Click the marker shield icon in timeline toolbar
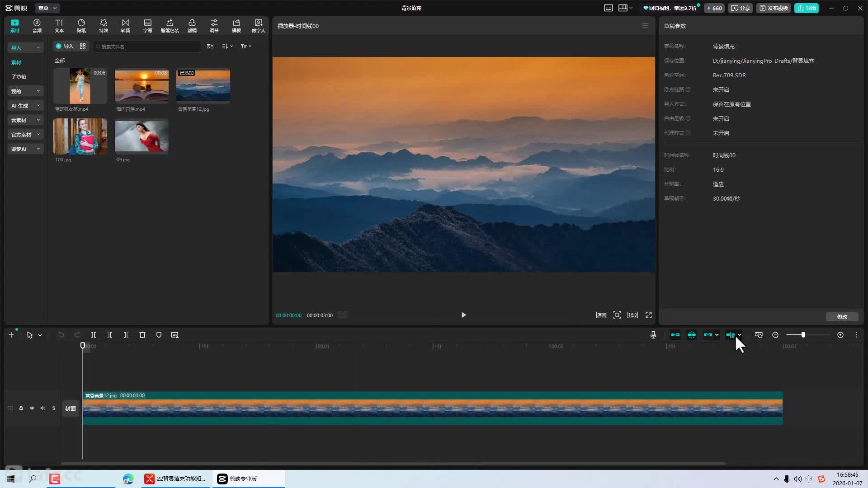Viewport: 868px width, 488px height. point(159,335)
